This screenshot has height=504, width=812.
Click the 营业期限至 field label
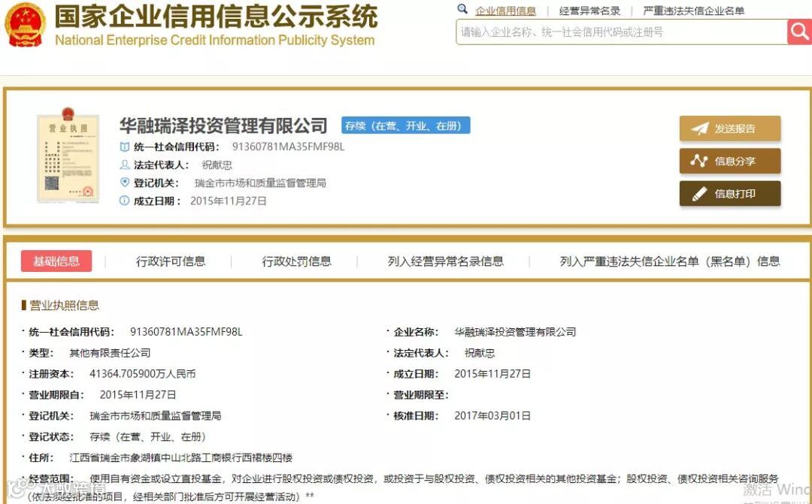tap(420, 395)
